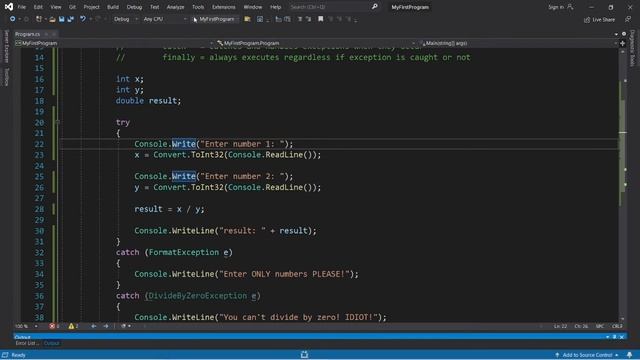Collapse the try block at line 20

(x=58, y=122)
